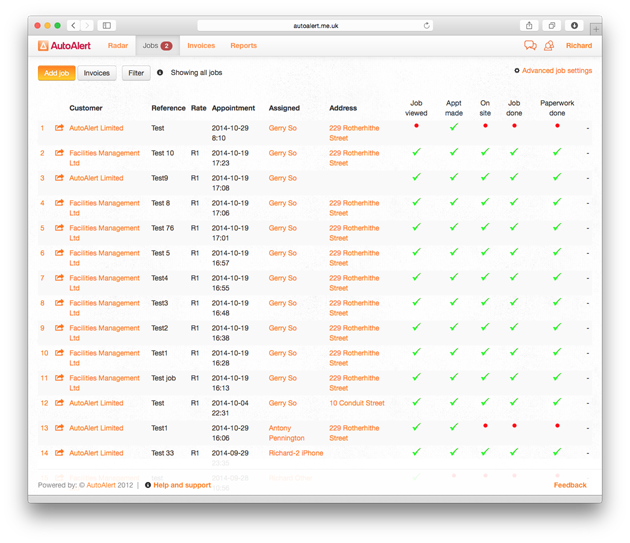Viewport: 630px width, 543px height.
Task: Open the share icon for job row 8
Action: pos(59,303)
